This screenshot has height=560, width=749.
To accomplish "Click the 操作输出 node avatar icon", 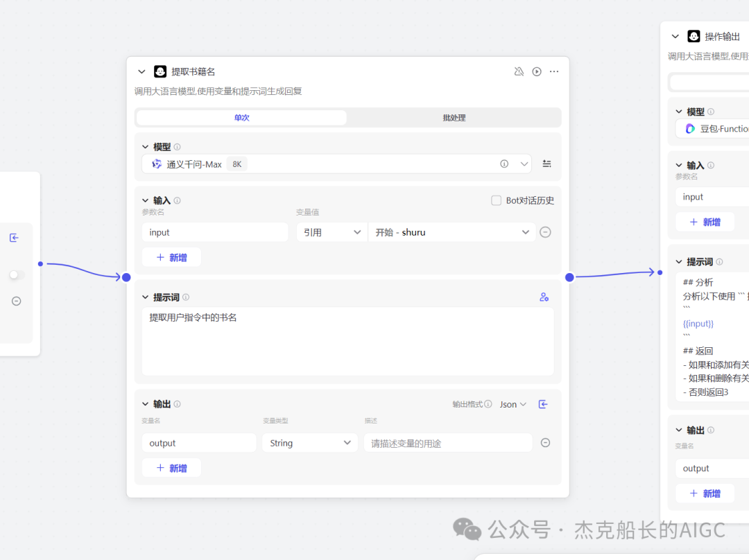I will click(x=694, y=36).
